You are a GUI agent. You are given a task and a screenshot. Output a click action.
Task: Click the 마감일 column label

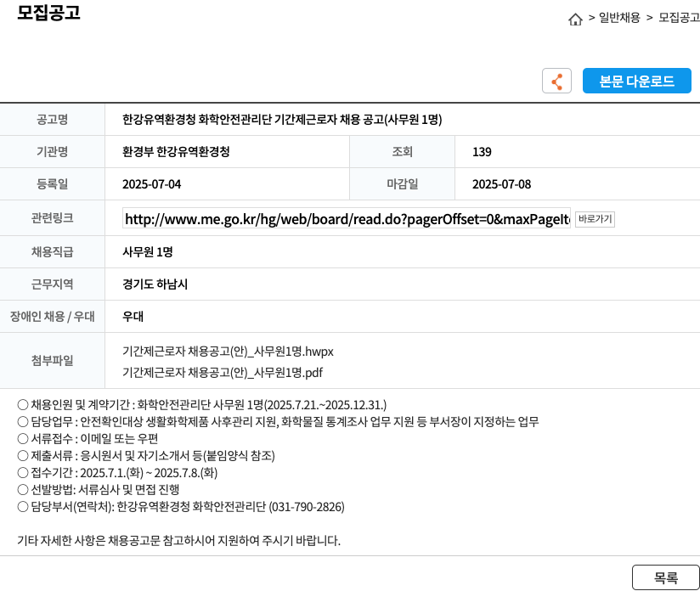click(402, 184)
